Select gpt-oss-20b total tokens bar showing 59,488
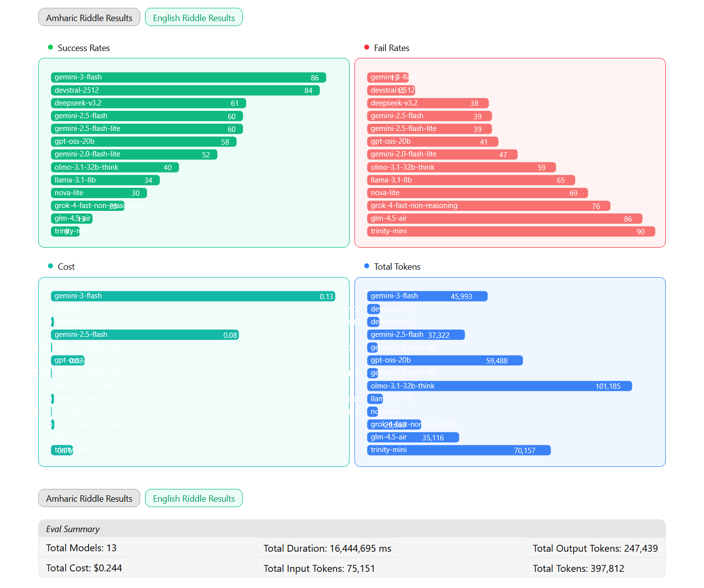This screenshot has height=588, width=704. coord(445,360)
